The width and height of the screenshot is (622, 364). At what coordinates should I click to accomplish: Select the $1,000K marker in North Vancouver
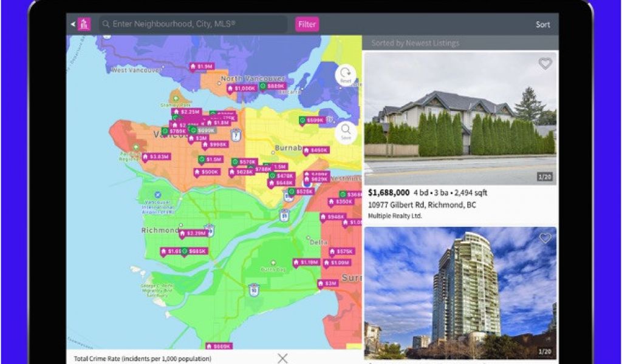pyautogui.click(x=242, y=89)
